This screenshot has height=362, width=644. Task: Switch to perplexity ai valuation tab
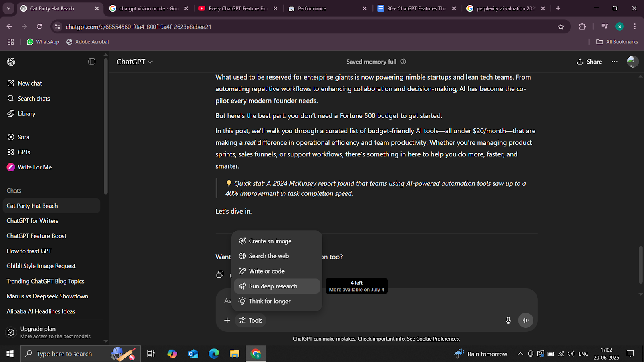[x=506, y=8]
